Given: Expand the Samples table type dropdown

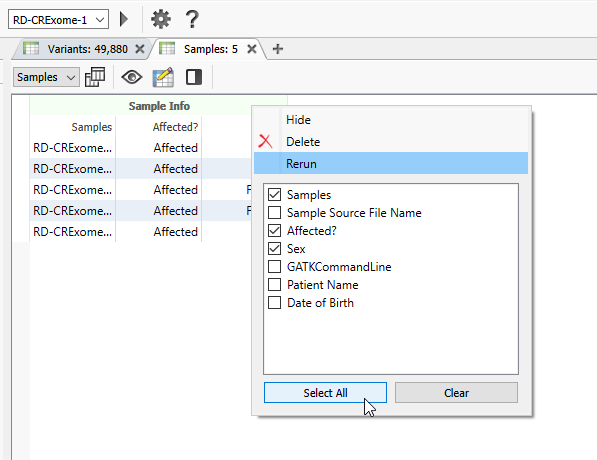Looking at the screenshot, I should coord(46,77).
